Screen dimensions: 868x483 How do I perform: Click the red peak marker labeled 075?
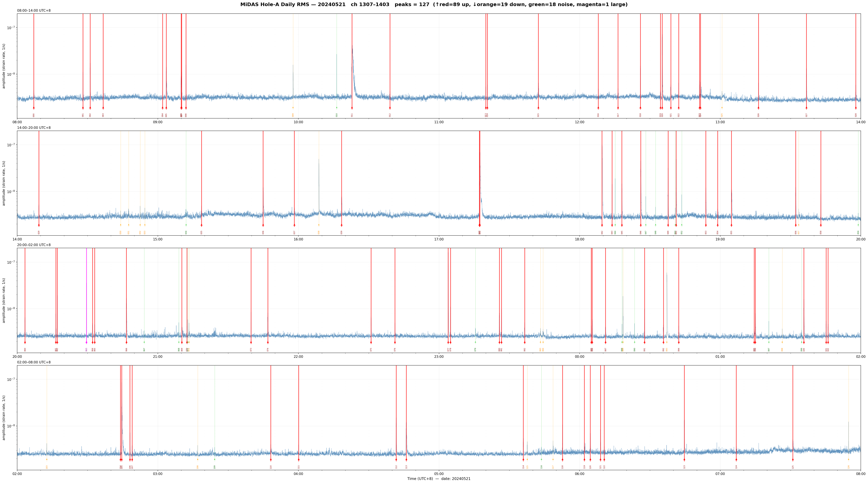(x=371, y=342)
